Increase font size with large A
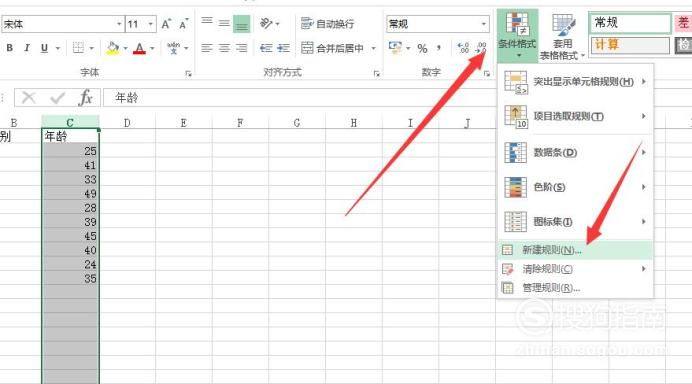Screen dimensions: 692x384 click(x=166, y=24)
